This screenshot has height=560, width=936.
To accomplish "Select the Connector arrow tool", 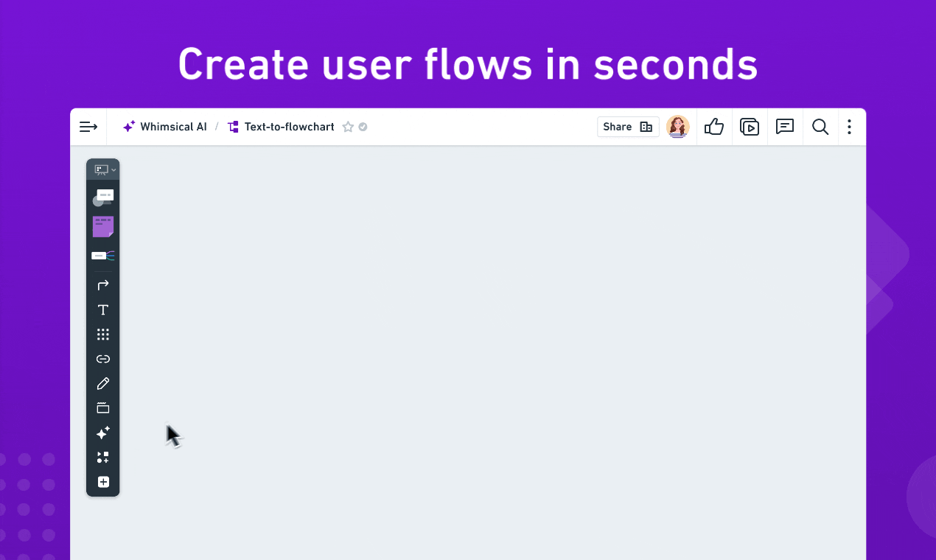I will point(103,285).
